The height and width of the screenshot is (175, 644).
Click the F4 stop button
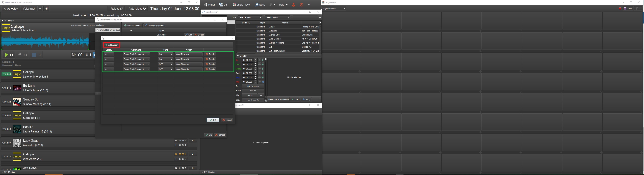click(x=37, y=55)
